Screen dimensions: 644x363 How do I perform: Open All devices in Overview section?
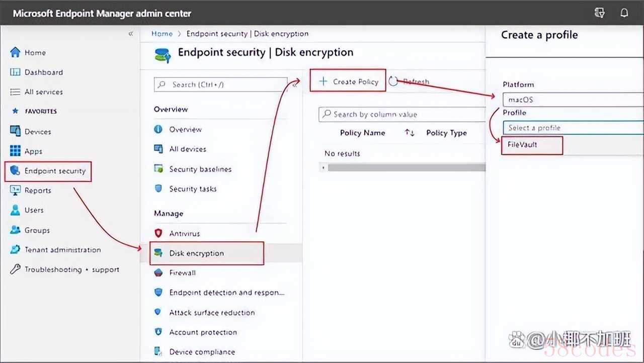[188, 149]
